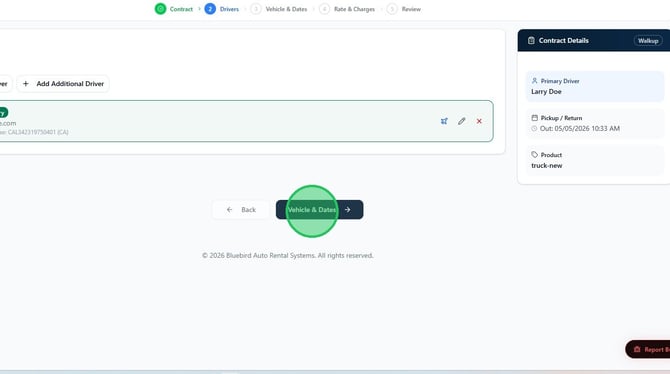Image resolution: width=670 pixels, height=374 pixels.
Task: Click the Walkup badge in Contract Details
Action: (648, 41)
